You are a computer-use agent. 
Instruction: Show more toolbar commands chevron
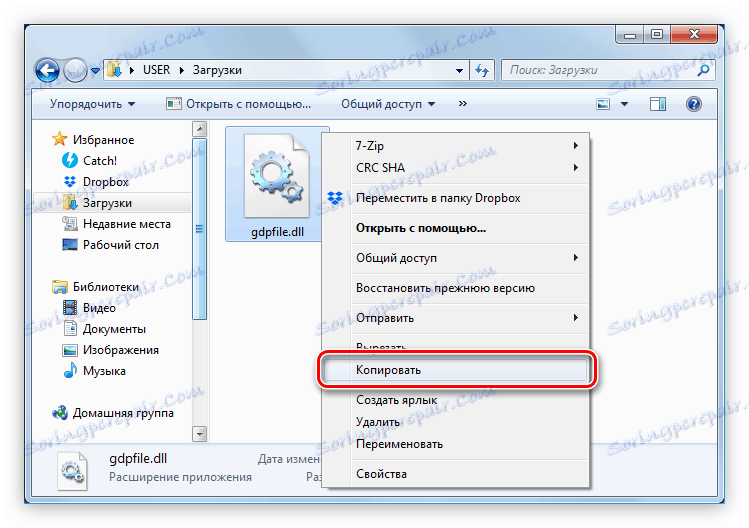pos(462,103)
